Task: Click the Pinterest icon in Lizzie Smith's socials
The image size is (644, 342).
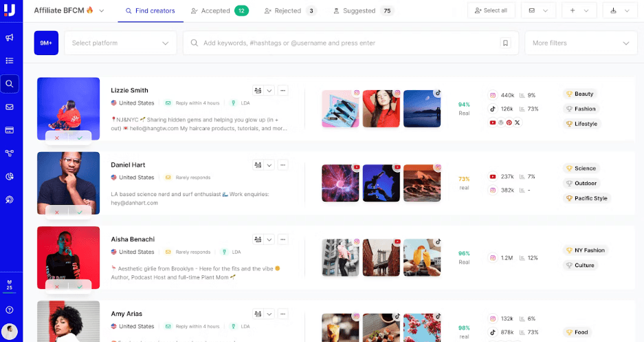Action: click(509, 122)
